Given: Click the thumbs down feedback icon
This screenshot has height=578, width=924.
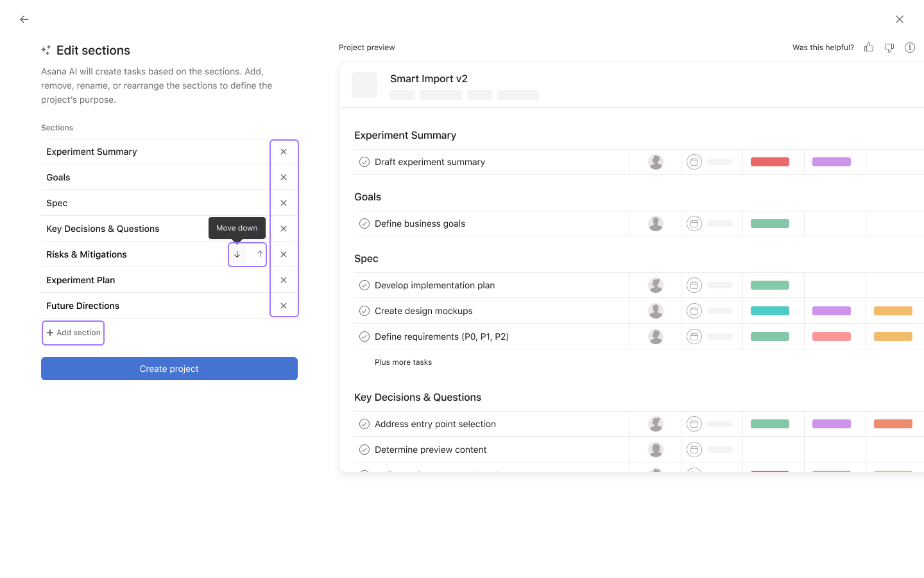Looking at the screenshot, I should coord(889,47).
